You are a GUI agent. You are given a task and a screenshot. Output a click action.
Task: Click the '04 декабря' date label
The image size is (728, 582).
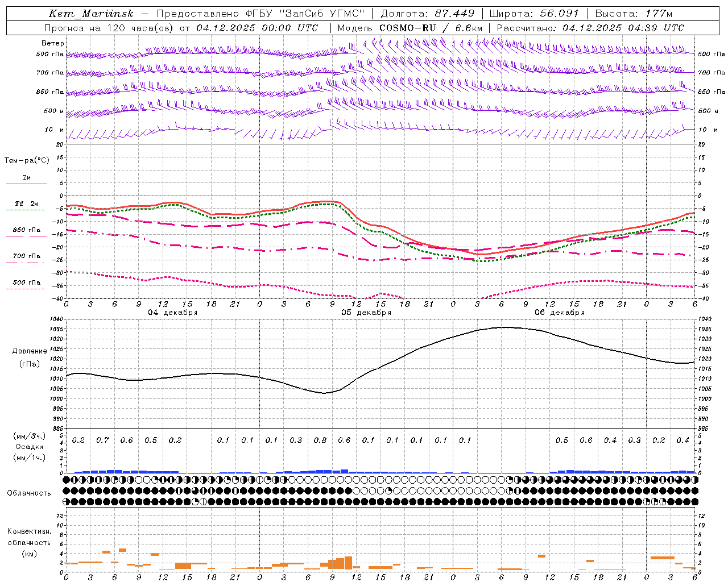pos(173,313)
